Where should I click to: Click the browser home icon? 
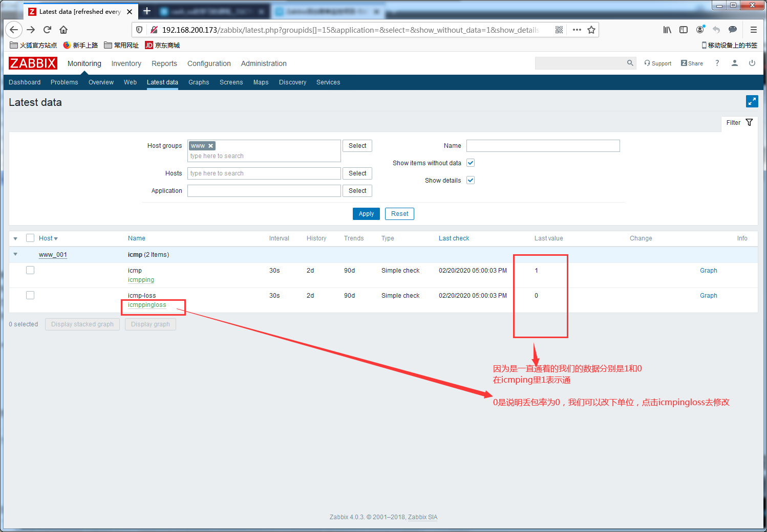coord(63,30)
